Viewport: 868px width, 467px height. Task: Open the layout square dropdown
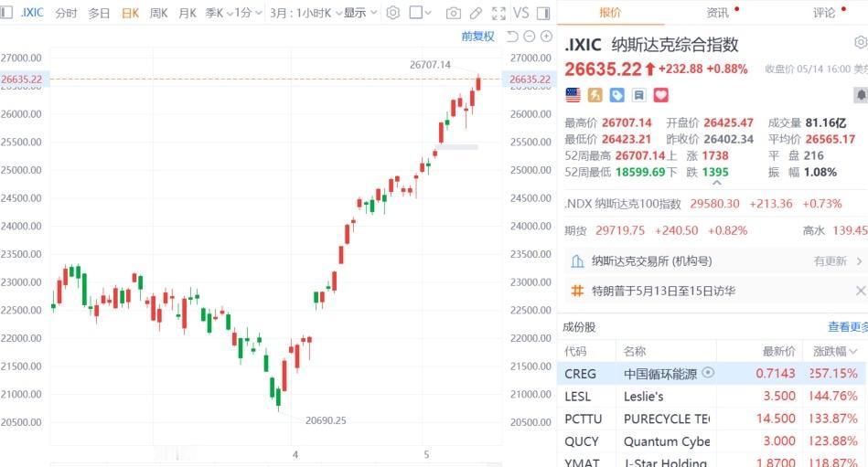pos(420,13)
